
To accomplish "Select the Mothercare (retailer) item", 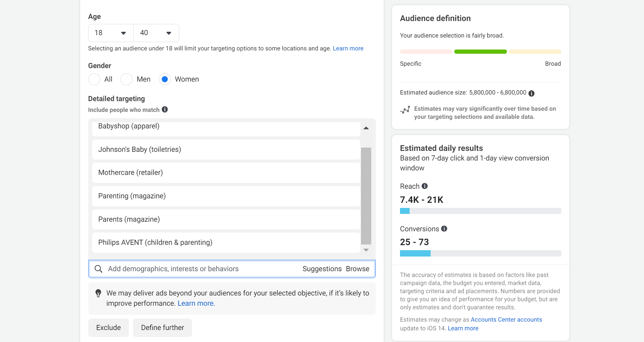I will pos(226,173).
